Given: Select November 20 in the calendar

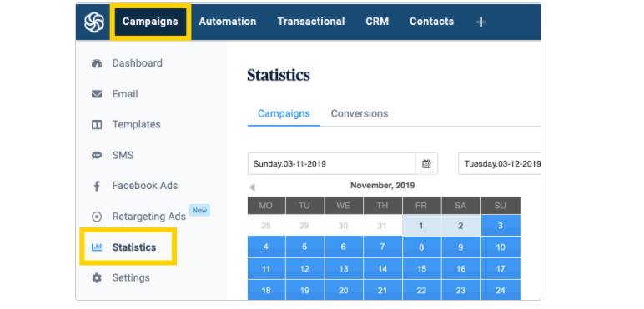Looking at the screenshot, I should point(344,290).
